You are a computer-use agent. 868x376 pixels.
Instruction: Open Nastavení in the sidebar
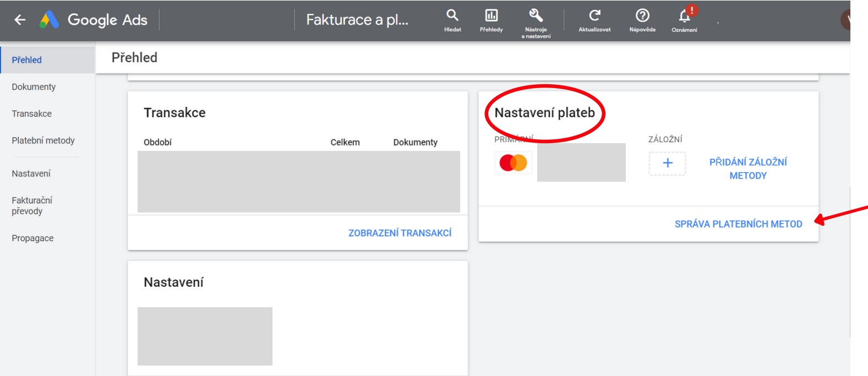click(x=31, y=174)
